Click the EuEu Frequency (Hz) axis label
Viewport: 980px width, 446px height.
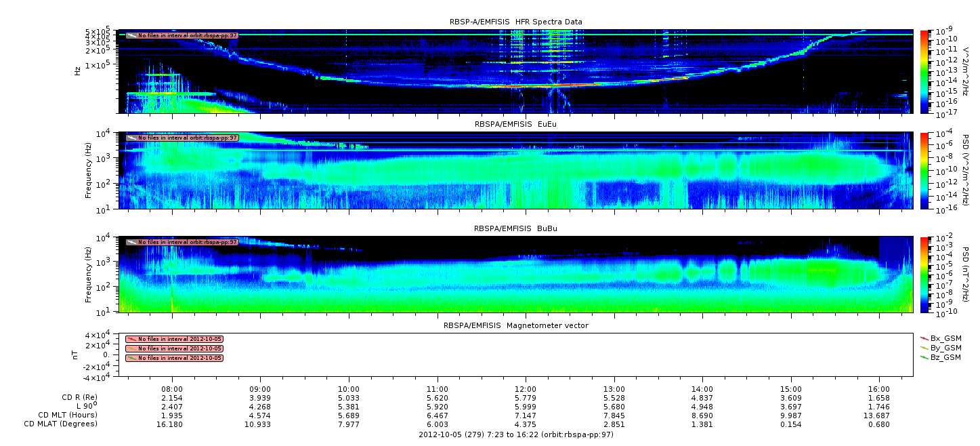(x=89, y=171)
